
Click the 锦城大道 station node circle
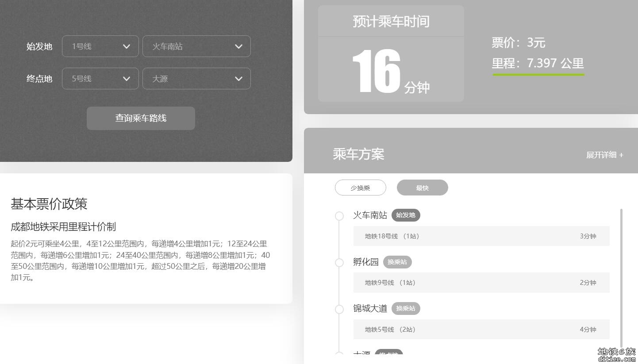click(x=339, y=309)
